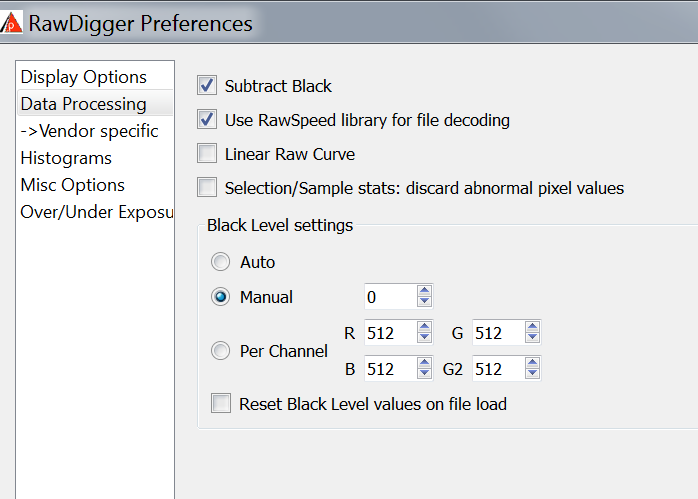Select the Auto black level radio button
The height and width of the screenshot is (499, 698).
tap(220, 262)
